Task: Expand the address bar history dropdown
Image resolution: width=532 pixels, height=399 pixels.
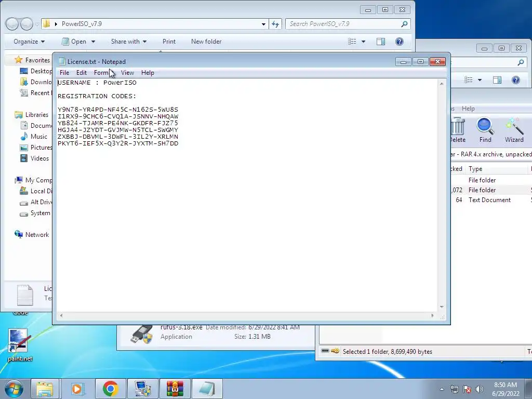Action: tap(263, 24)
